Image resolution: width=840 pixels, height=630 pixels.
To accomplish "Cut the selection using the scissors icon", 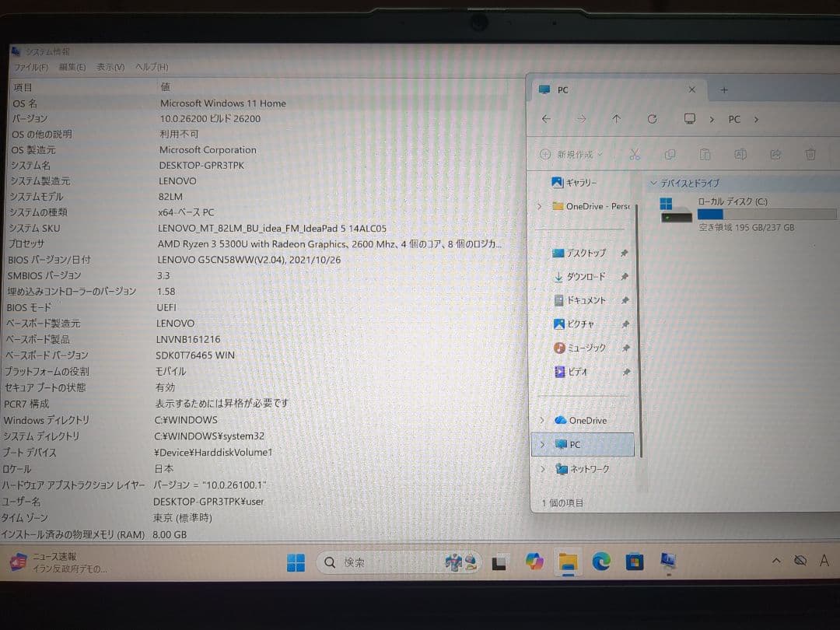I will pos(635,154).
